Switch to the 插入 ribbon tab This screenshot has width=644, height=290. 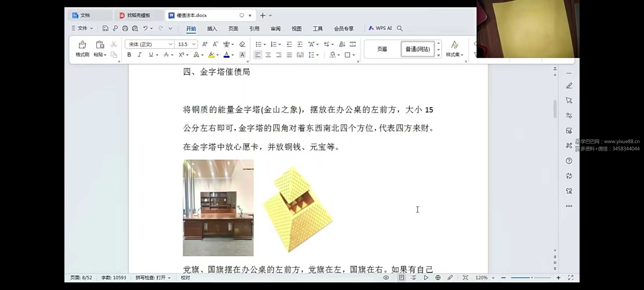tap(212, 28)
